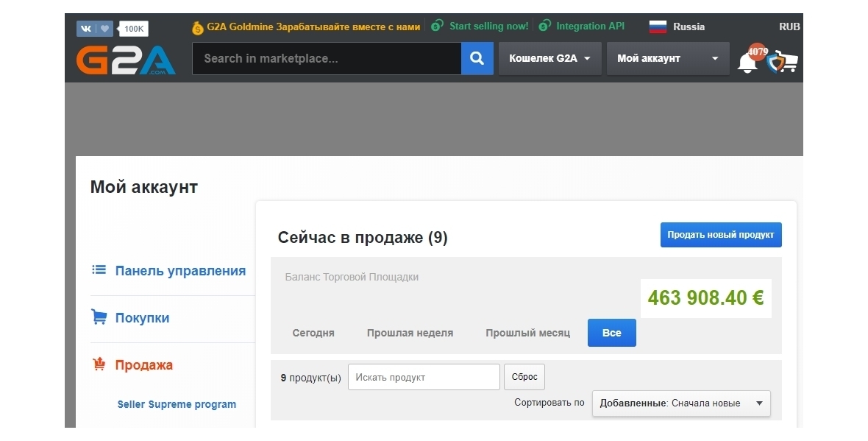Click the Продать новый продукт button
868x441 pixels.
coord(721,235)
